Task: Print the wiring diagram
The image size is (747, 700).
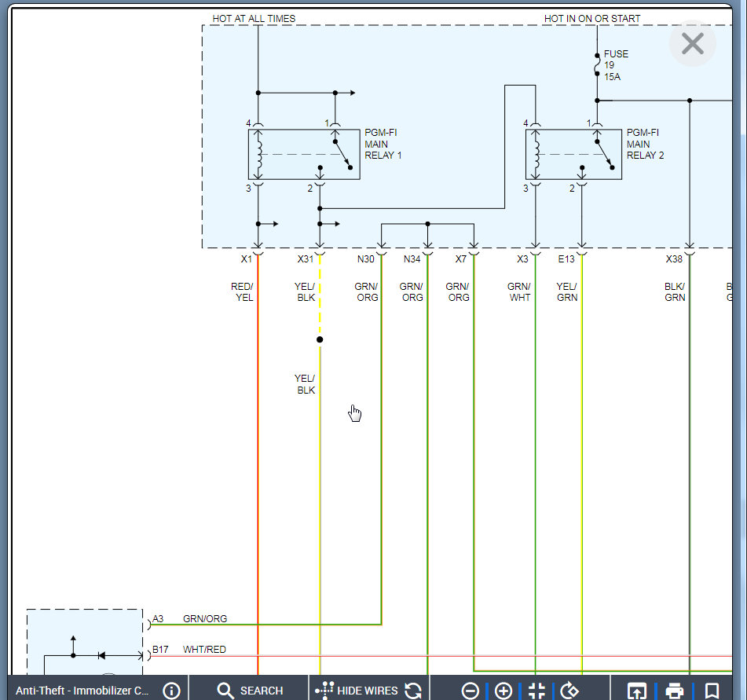Action: 674,690
